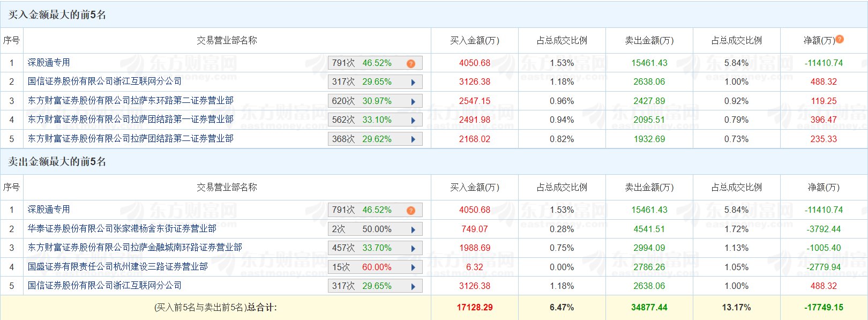
Task: Click 国信证券浙江互联网分公司 in the sell top-5 table
Action: (x=104, y=285)
